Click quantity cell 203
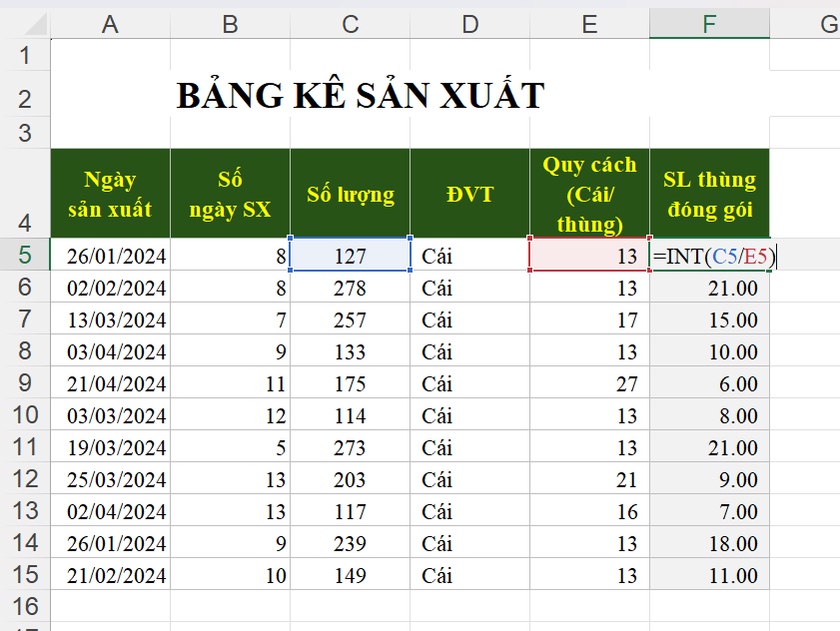 [x=351, y=478]
